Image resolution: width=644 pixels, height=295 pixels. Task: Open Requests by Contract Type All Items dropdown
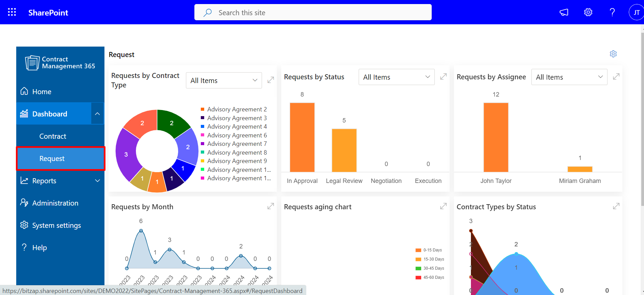tap(224, 80)
